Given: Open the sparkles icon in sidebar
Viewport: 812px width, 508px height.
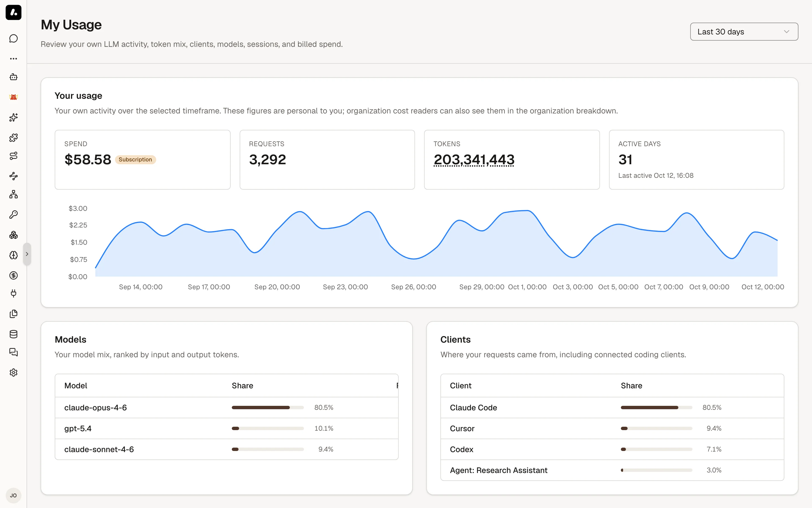Looking at the screenshot, I should tap(14, 117).
